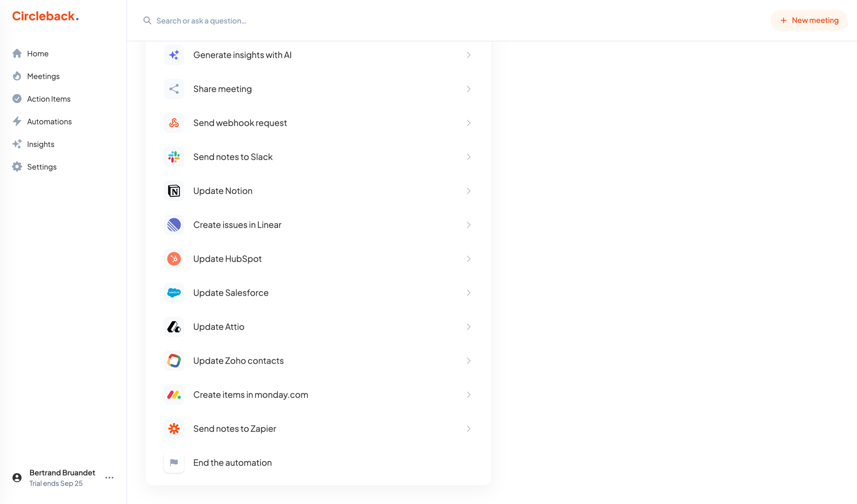Select the Linear icon for creating issues
The image size is (857, 504).
point(174,224)
